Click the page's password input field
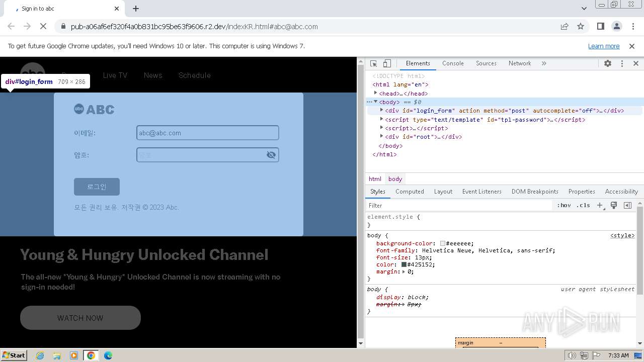This screenshot has width=644, height=362. tap(200, 155)
